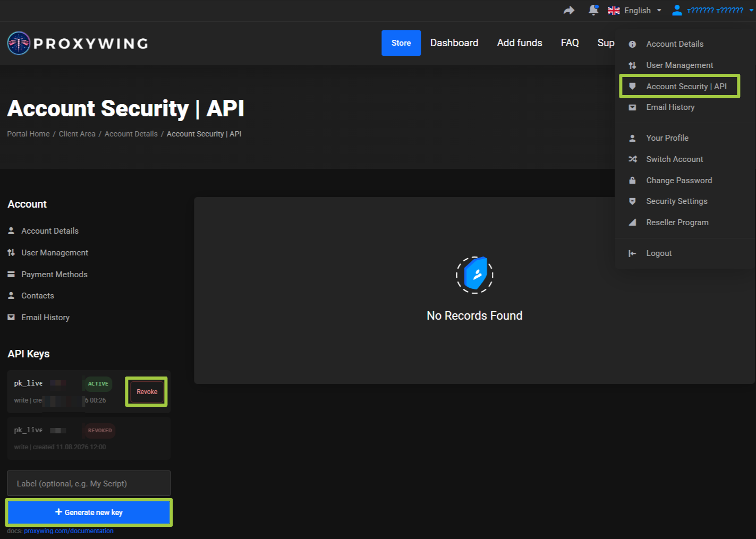The width and height of the screenshot is (756, 539).
Task: Click the ACTIVE status badge
Action: [98, 384]
